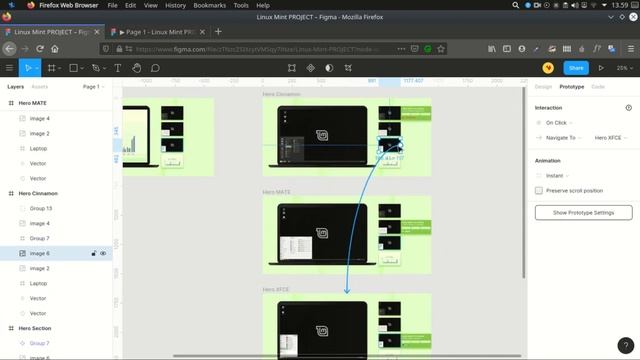Click the Use as Mask icon
Image resolution: width=640 pixels, height=360 pixels.
(329, 68)
